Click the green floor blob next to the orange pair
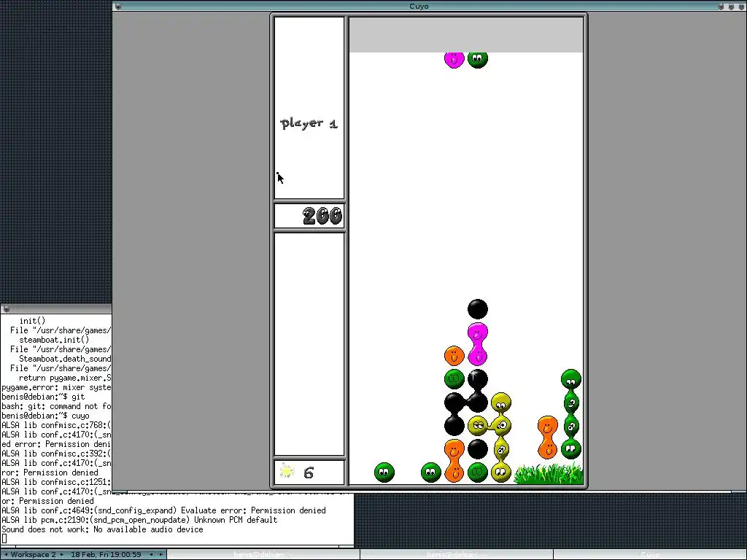The image size is (747, 560). tap(430, 472)
